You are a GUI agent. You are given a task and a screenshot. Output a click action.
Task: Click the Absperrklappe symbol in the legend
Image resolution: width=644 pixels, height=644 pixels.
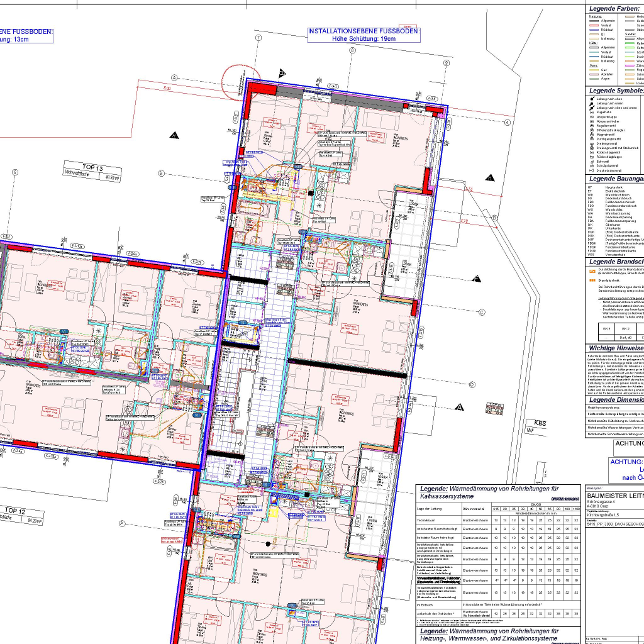[x=591, y=116]
